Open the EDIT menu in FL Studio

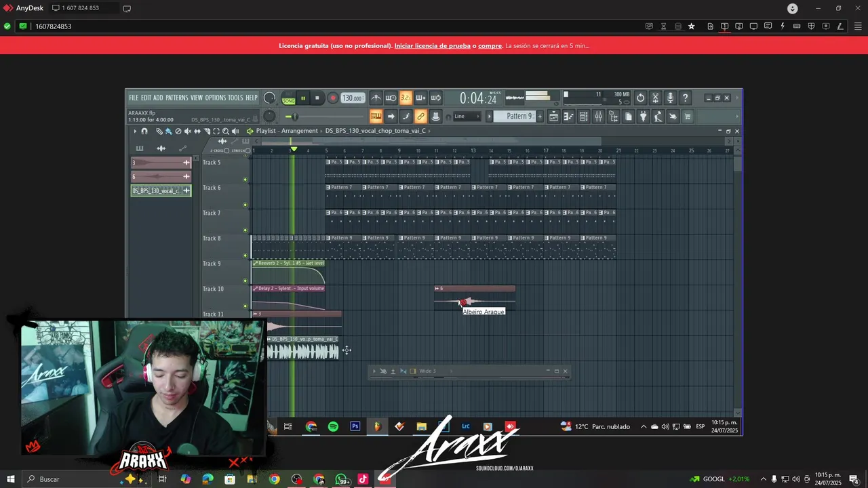click(146, 98)
